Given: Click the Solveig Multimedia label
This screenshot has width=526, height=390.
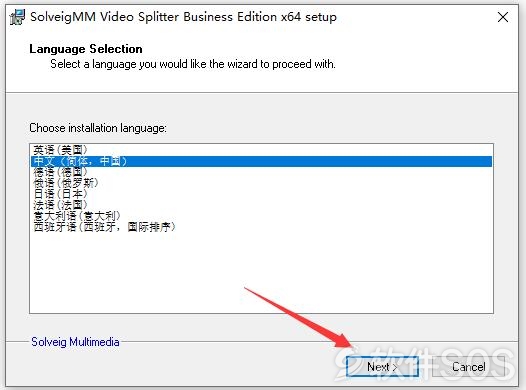Looking at the screenshot, I should click(x=75, y=342).
